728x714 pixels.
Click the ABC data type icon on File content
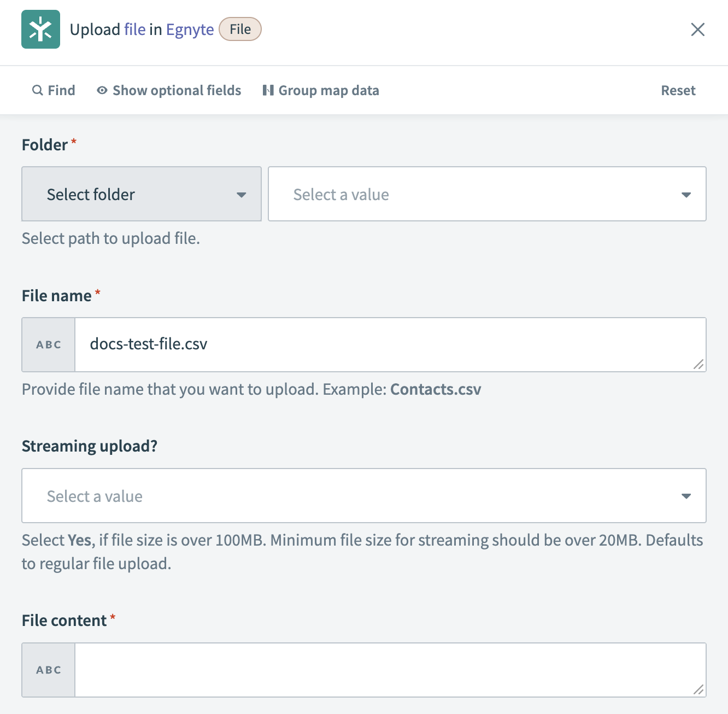click(x=48, y=669)
